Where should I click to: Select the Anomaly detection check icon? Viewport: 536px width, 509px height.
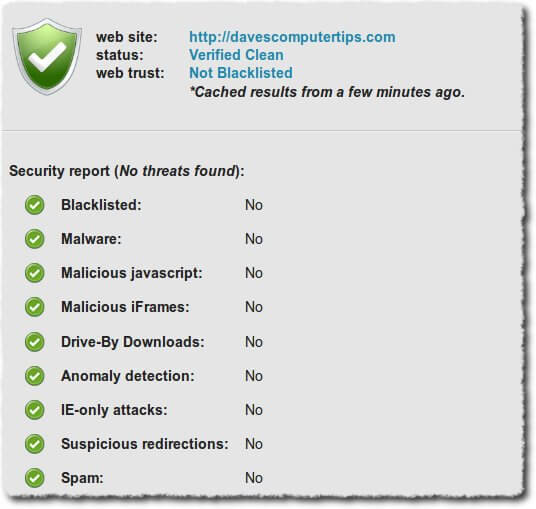click(35, 376)
